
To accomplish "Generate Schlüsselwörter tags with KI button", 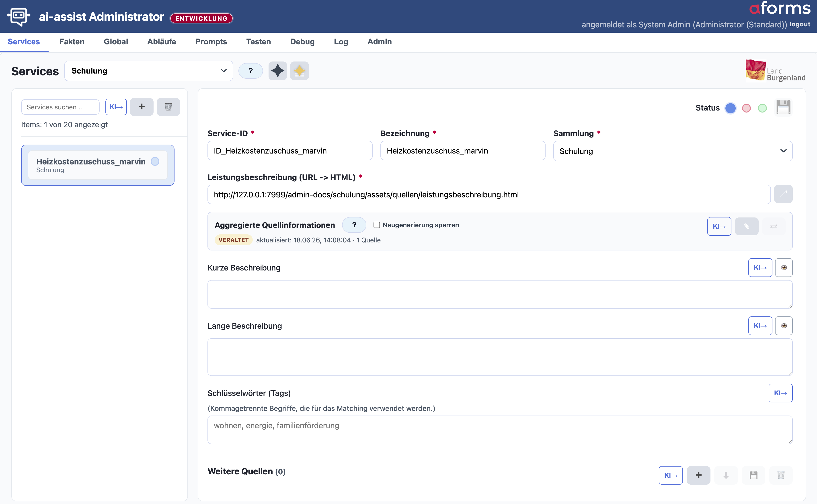I will (781, 393).
